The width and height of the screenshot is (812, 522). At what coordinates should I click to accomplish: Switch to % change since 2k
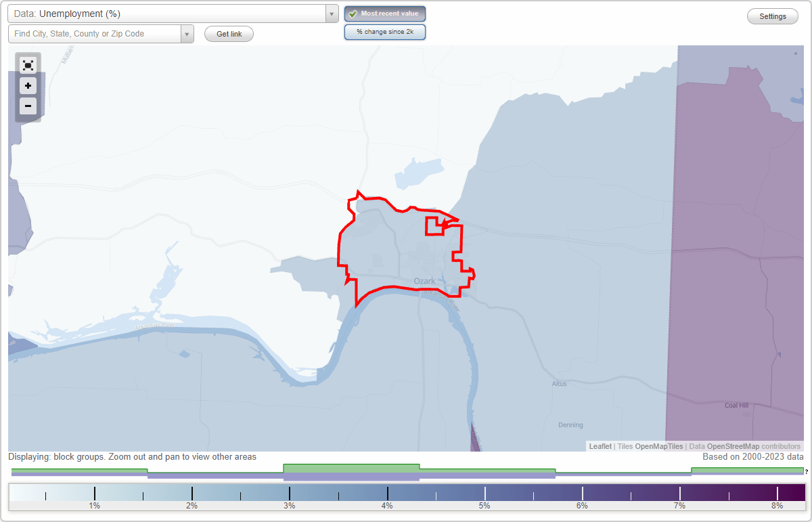click(385, 32)
